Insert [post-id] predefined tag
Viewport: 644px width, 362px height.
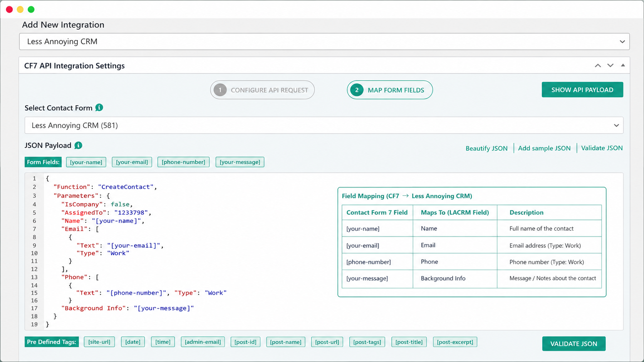[245, 342]
